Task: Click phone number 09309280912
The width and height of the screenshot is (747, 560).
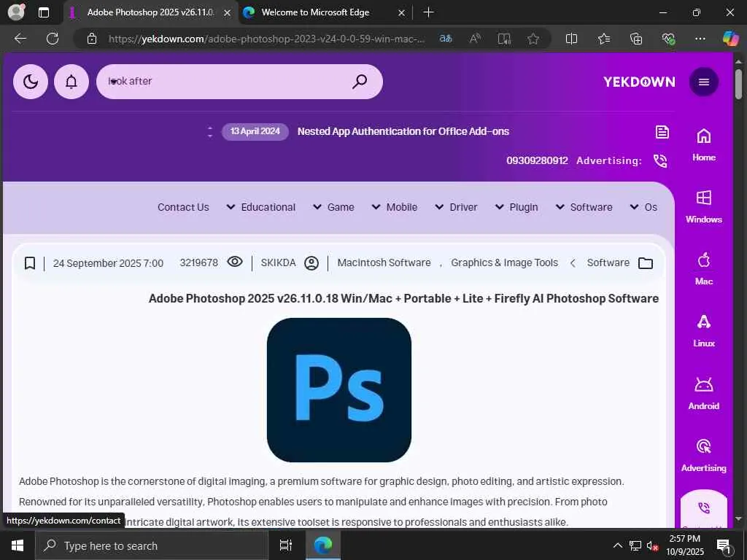Action: 537,160
